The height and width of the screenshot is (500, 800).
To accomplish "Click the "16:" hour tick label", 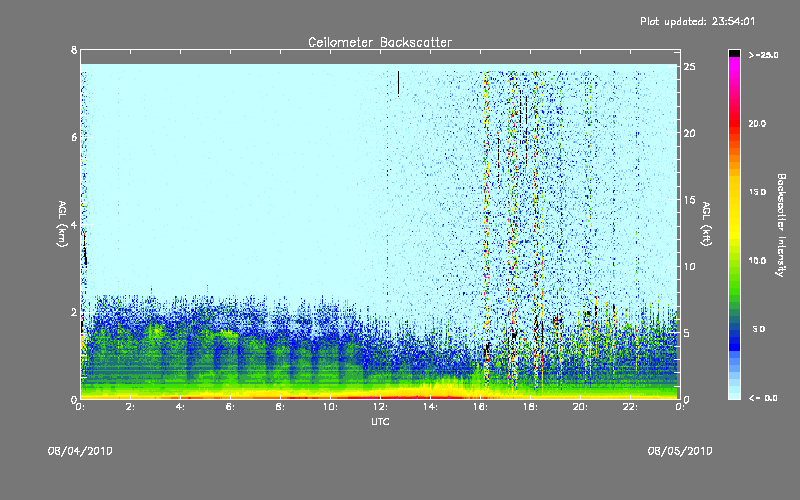I will (480, 407).
